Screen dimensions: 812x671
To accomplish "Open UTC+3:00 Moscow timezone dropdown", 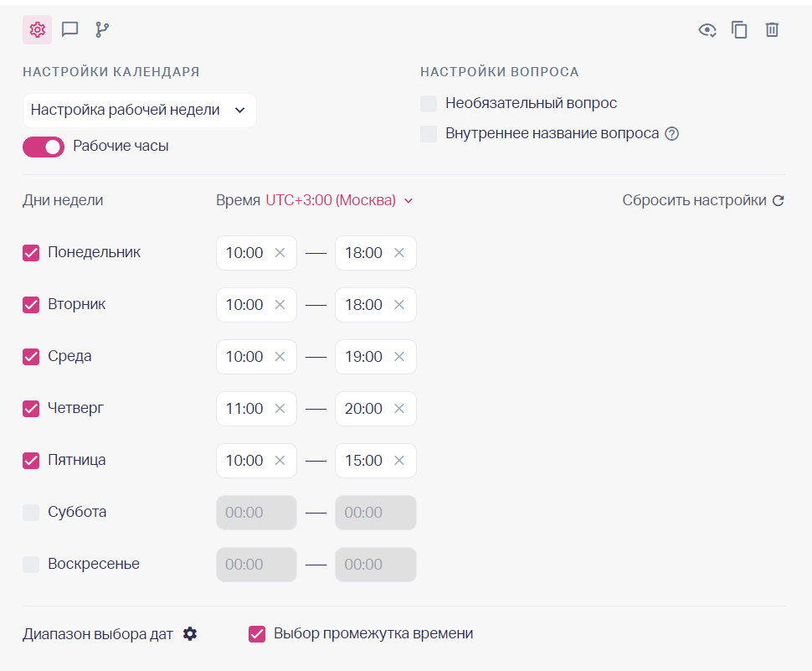I will tap(339, 201).
